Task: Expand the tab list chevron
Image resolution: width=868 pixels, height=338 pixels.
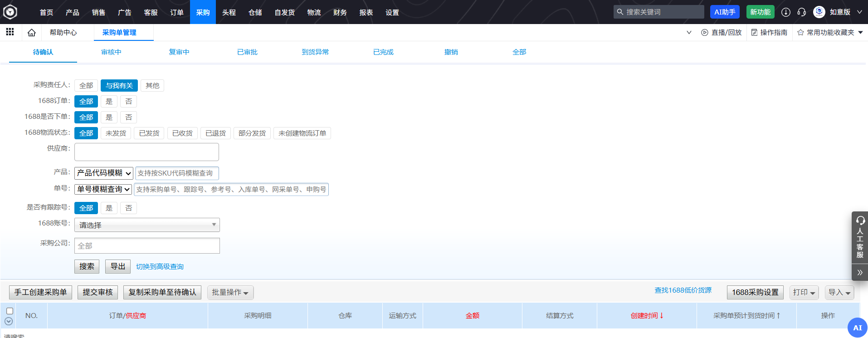Action: coord(689,32)
